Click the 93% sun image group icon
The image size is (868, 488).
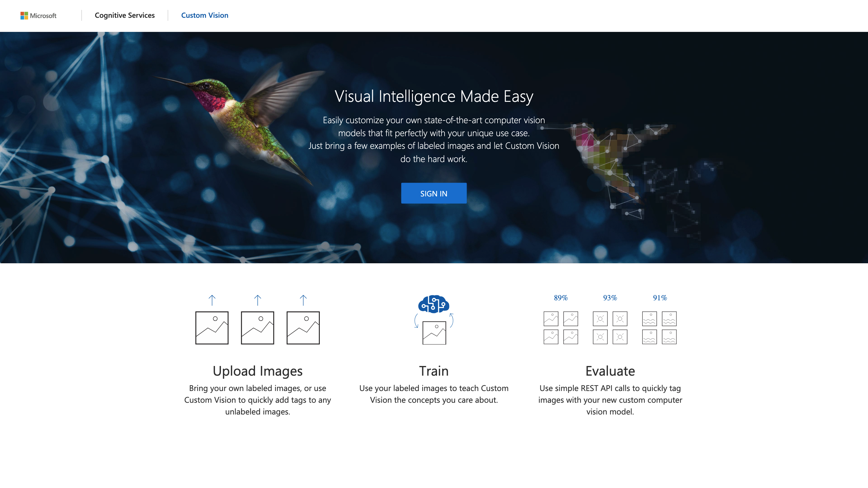coord(610,328)
